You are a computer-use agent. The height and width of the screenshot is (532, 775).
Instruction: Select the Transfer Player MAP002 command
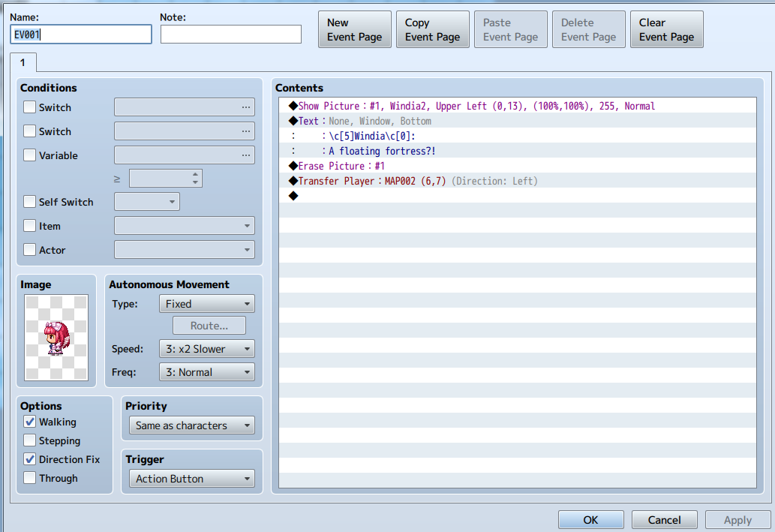518,181
